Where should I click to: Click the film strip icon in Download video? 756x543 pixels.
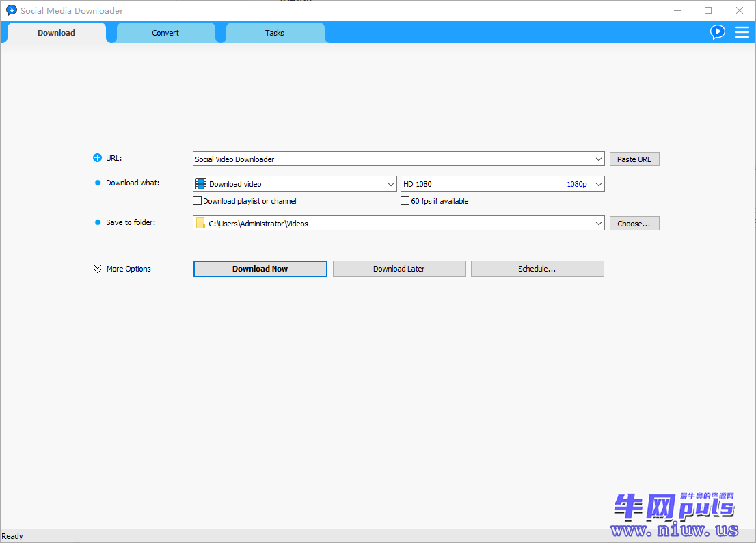click(201, 184)
